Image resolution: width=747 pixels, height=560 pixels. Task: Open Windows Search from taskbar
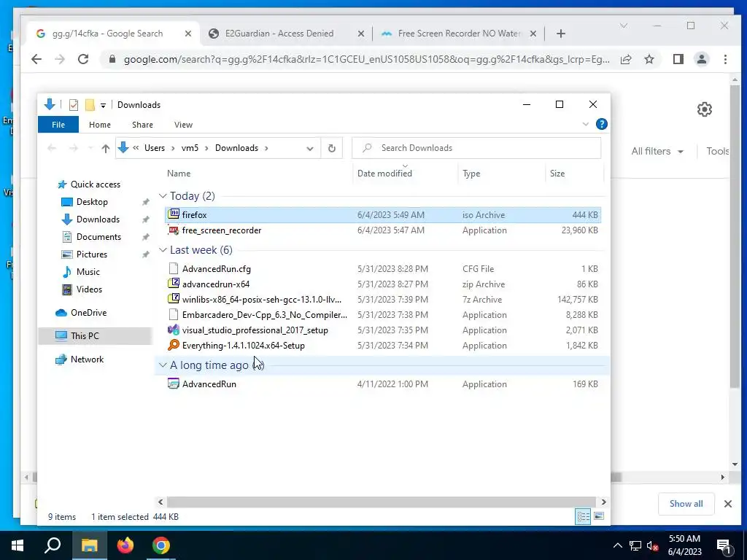coord(53,545)
